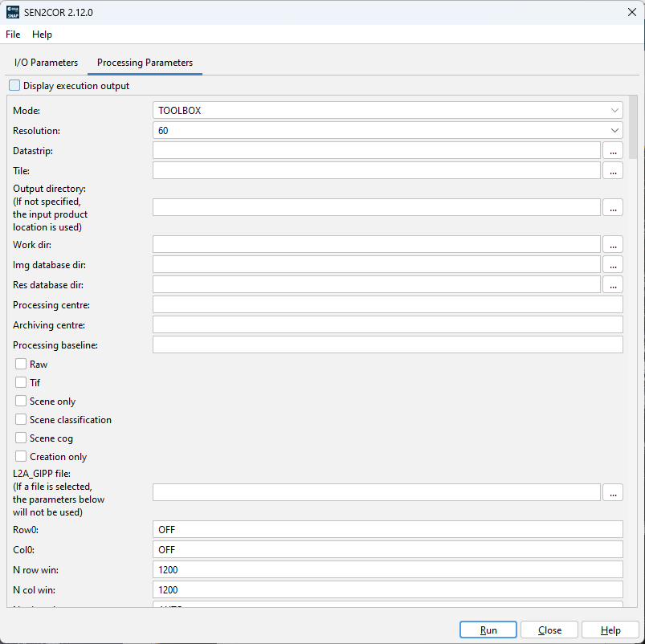Image resolution: width=645 pixels, height=644 pixels.
Task: Browse for Output directory
Action: coord(613,207)
